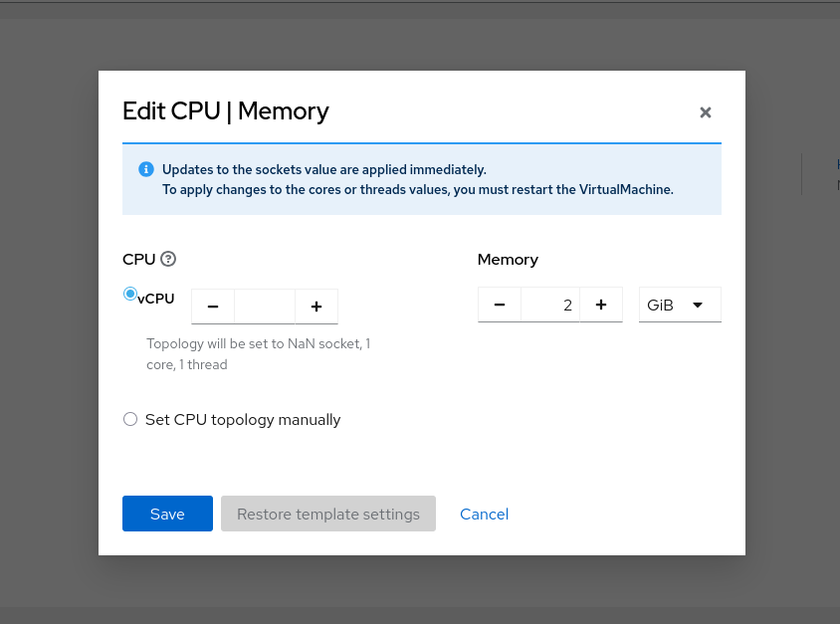Open the GiB memory unit dropdown
840x624 pixels.
[679, 305]
